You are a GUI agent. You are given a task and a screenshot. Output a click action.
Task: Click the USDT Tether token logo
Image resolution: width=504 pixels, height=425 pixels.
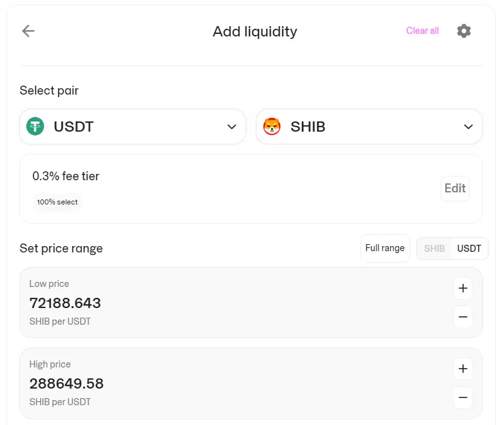tap(35, 127)
